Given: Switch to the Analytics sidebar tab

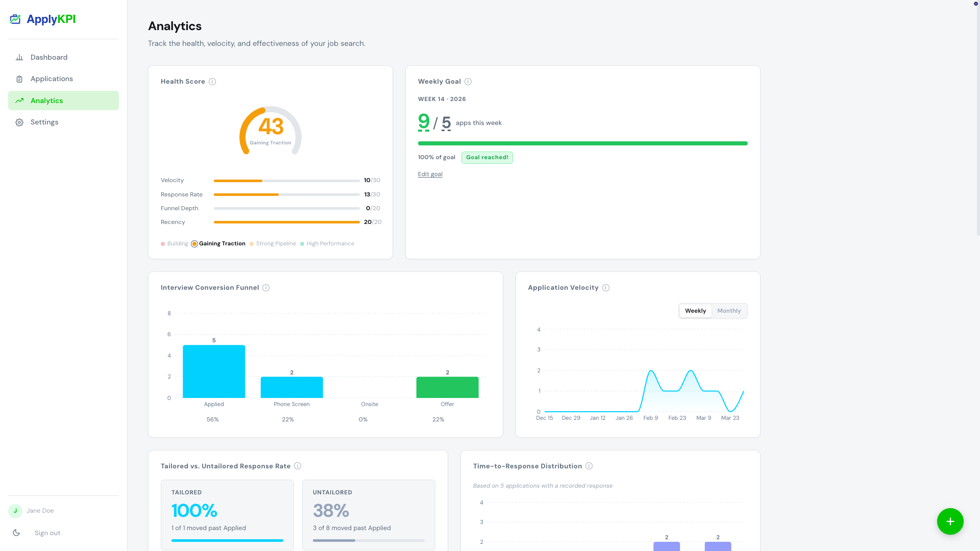Looking at the screenshot, I should 47,101.
